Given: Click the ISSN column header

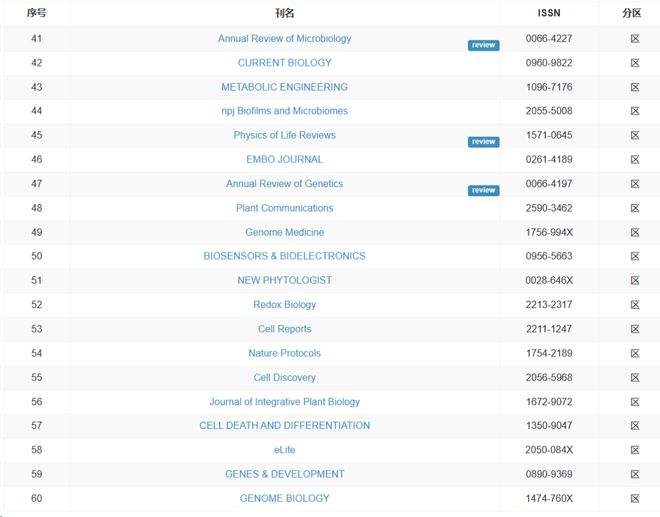Looking at the screenshot, I should click(550, 13).
